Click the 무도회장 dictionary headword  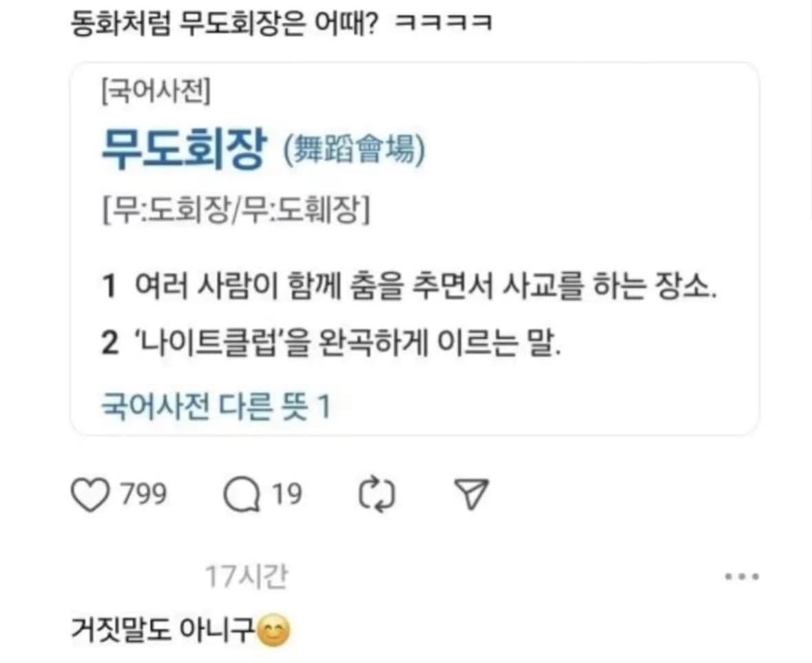pos(185,150)
